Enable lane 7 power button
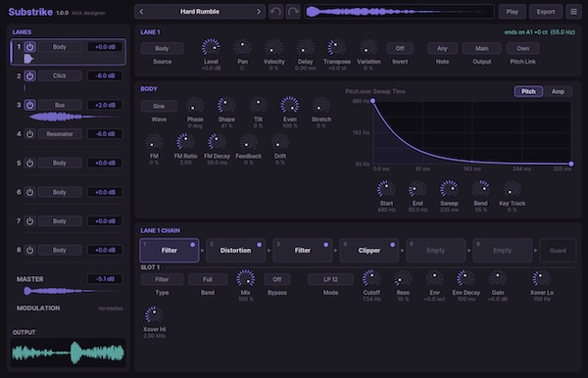The width and height of the screenshot is (588, 378). pyautogui.click(x=30, y=221)
